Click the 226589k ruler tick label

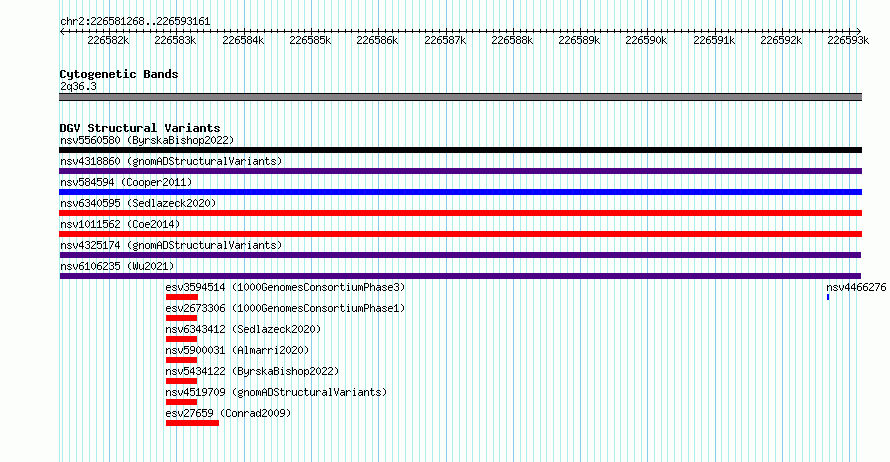click(x=579, y=40)
